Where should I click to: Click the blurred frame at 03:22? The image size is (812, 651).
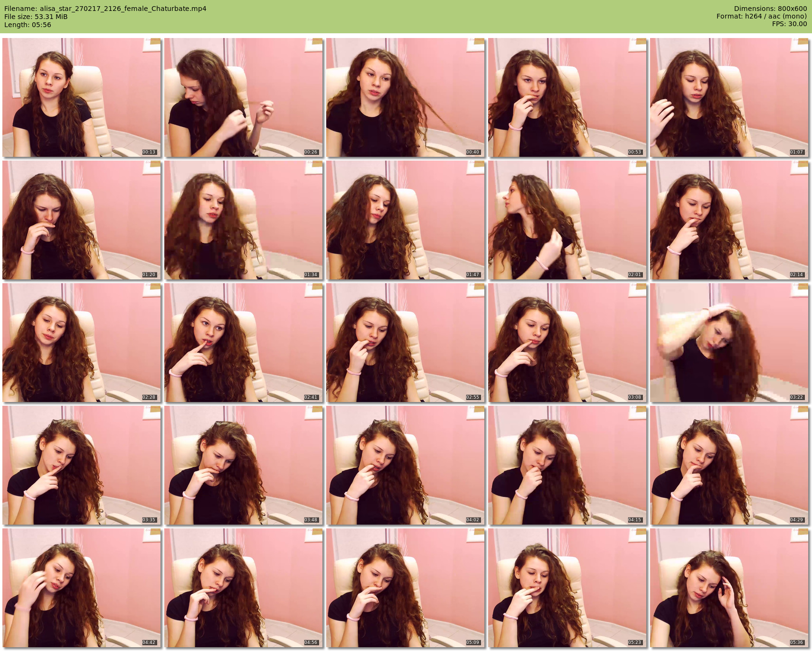pos(729,343)
